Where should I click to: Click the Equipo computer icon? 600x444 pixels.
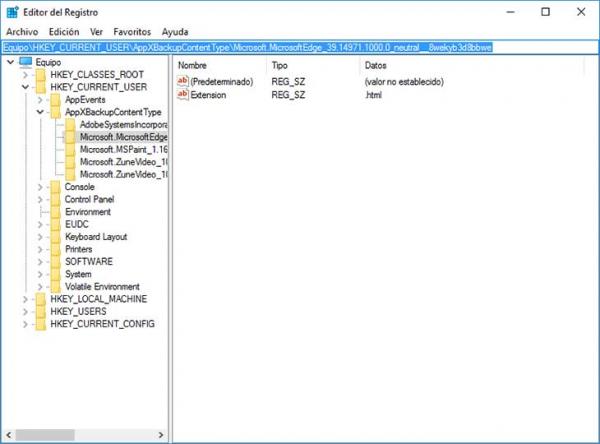pos(26,62)
